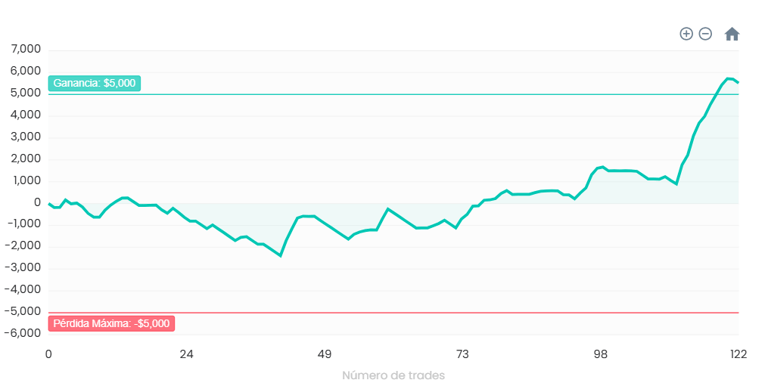This screenshot has width=768, height=386.
Task: Click the 7,000 y-axis label
Action: pyautogui.click(x=26, y=50)
